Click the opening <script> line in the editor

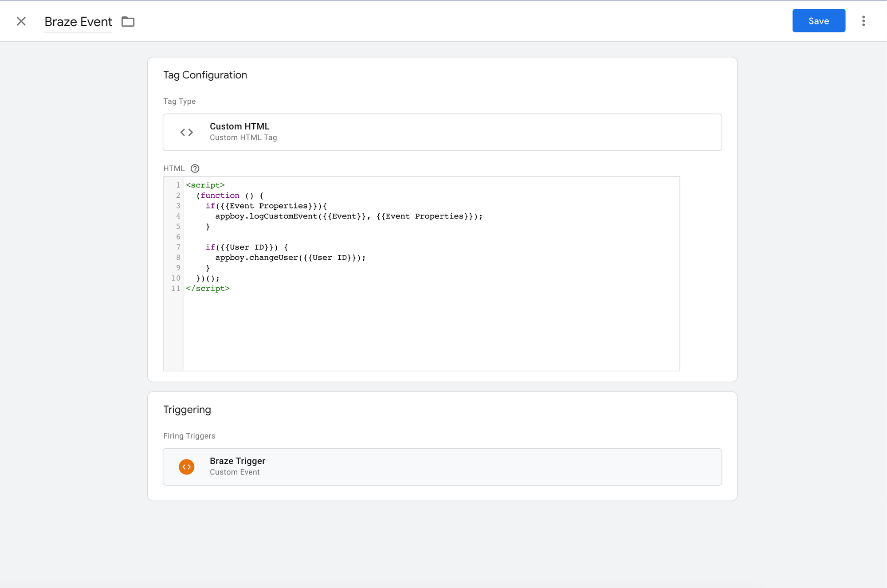[x=205, y=185]
